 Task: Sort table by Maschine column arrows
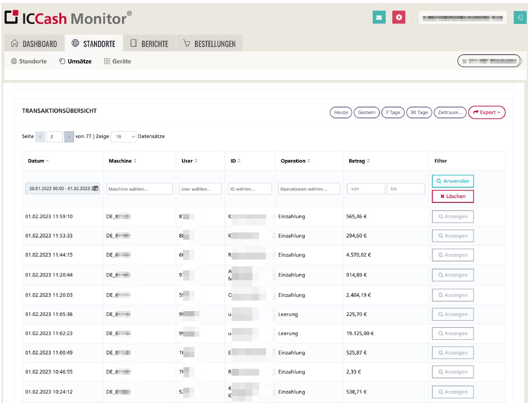135,161
